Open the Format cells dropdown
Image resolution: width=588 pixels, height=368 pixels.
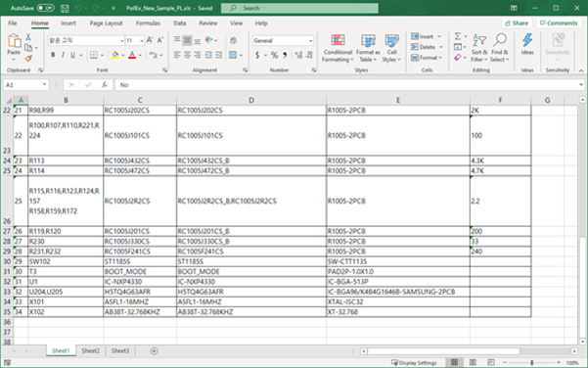[440, 58]
